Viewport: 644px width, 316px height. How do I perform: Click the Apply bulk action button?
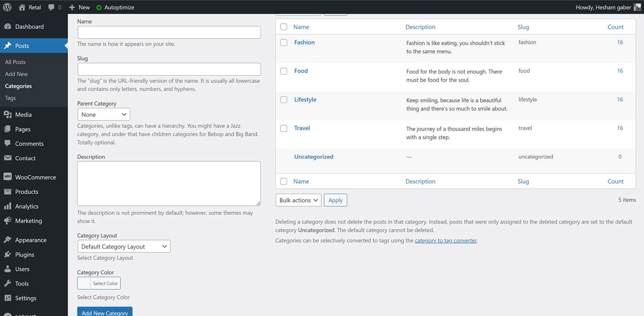click(x=335, y=200)
